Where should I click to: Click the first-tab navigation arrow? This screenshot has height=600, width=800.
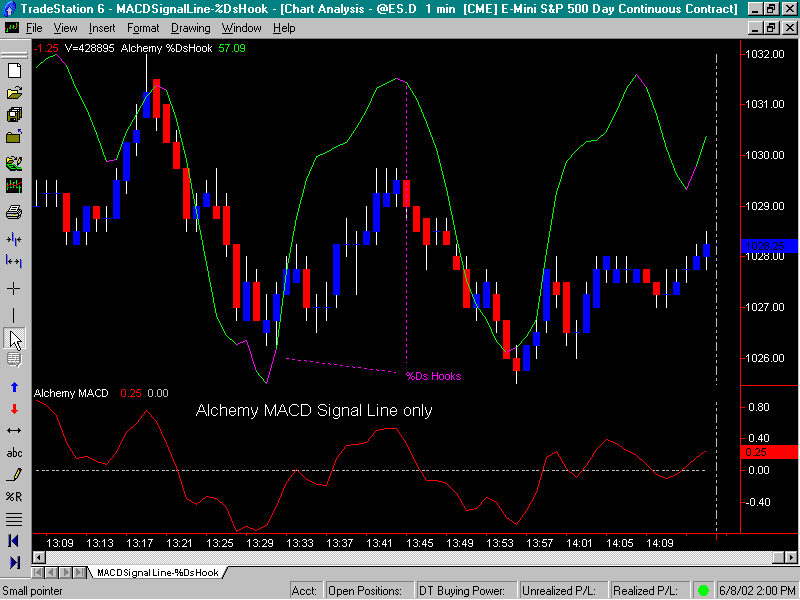[x=38, y=572]
